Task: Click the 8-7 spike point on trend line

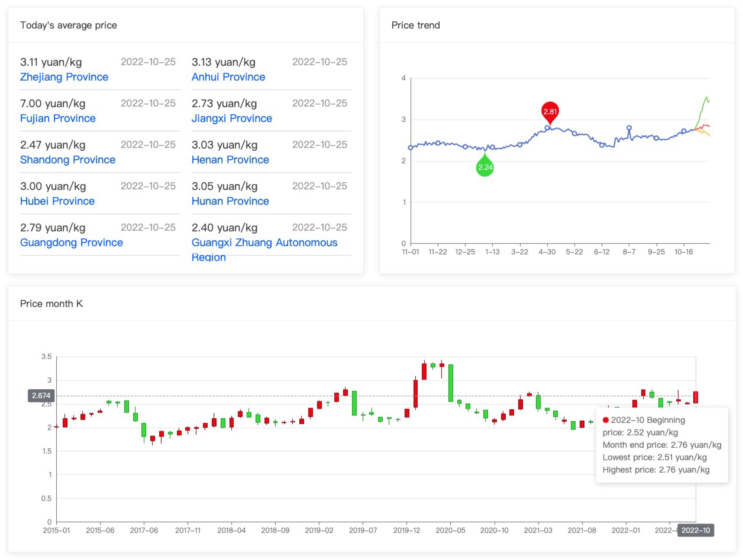Action: (x=629, y=128)
